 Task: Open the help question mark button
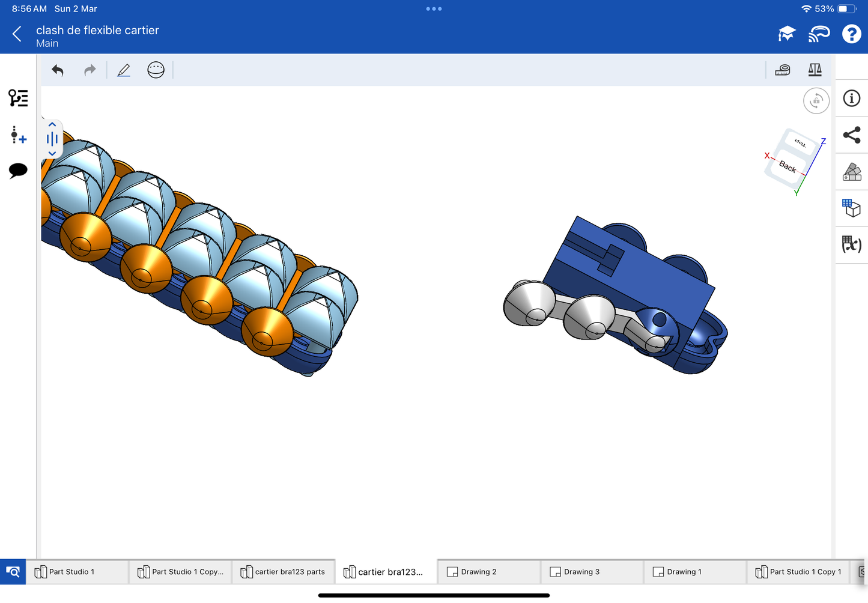[851, 34]
